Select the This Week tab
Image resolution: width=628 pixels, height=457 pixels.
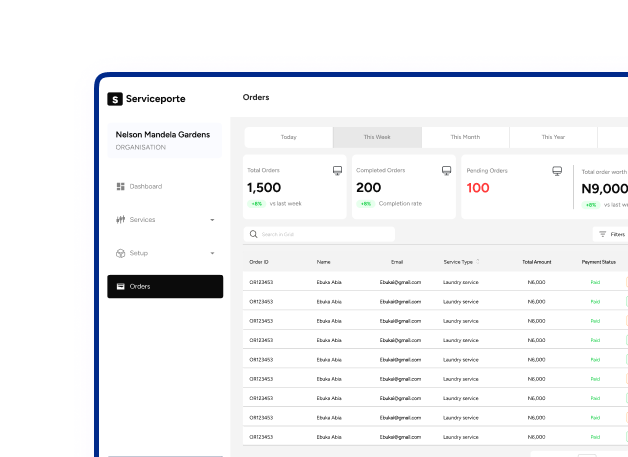click(x=377, y=137)
